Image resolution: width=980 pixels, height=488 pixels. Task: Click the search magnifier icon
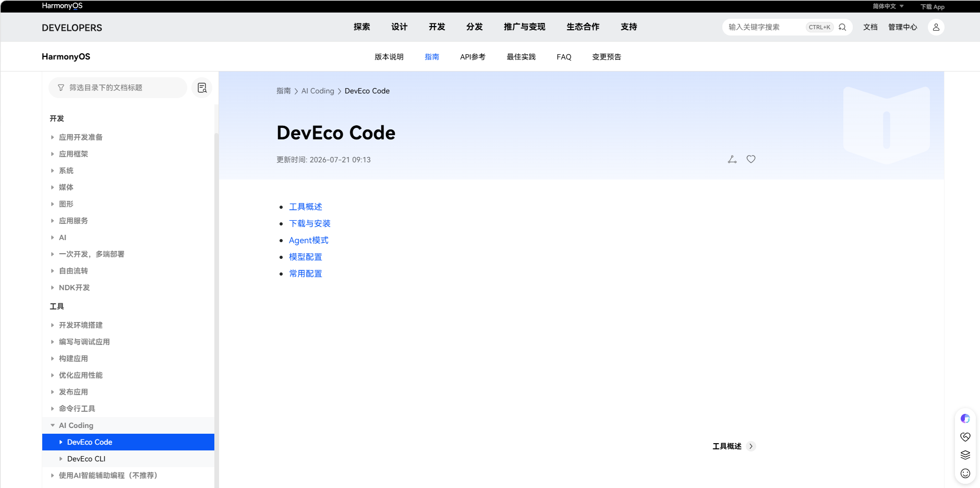[842, 27]
